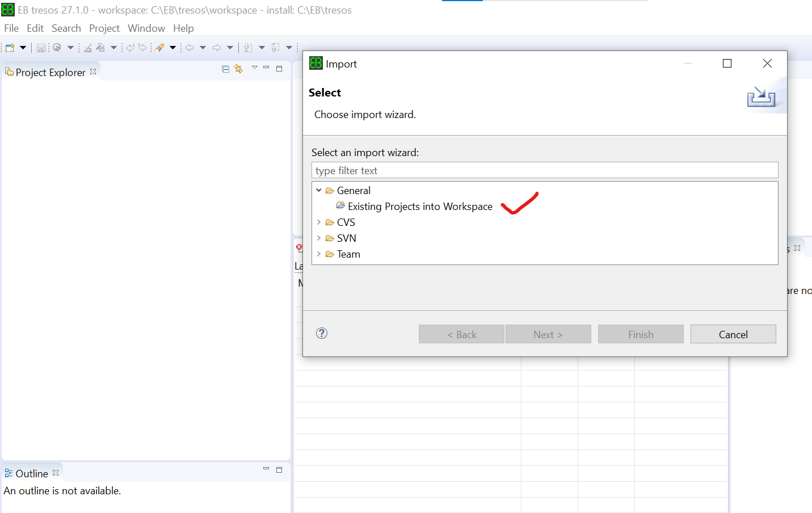Click the help button in the Import dialog
Screen dimensions: 812x513
[322, 333]
